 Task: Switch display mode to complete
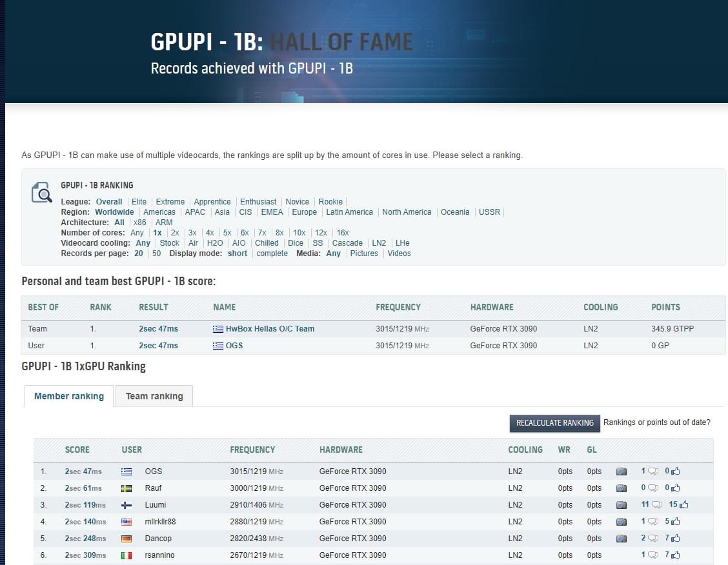(272, 253)
